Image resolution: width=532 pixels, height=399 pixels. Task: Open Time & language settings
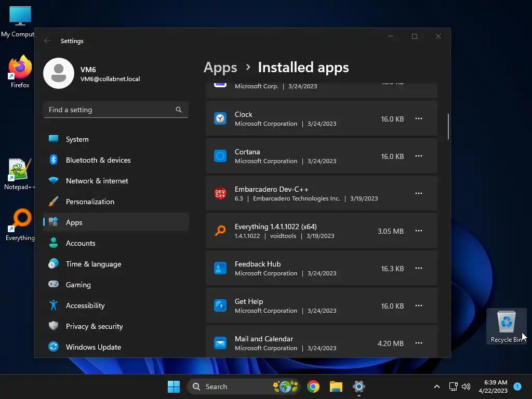click(116, 264)
